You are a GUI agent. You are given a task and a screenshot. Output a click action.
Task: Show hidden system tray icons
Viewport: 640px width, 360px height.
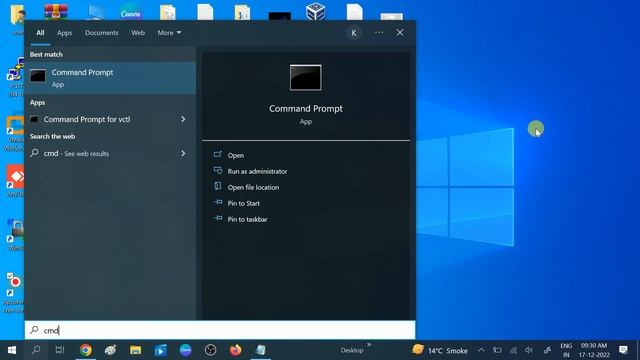[481, 350]
